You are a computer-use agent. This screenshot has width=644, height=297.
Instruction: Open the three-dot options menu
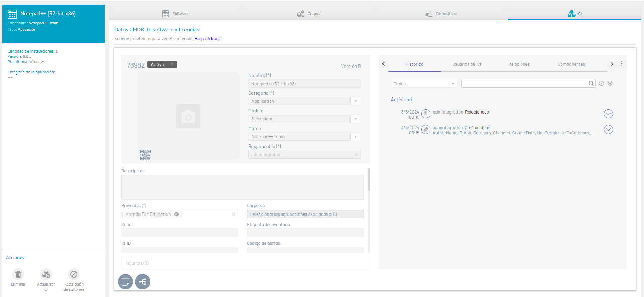[622, 64]
